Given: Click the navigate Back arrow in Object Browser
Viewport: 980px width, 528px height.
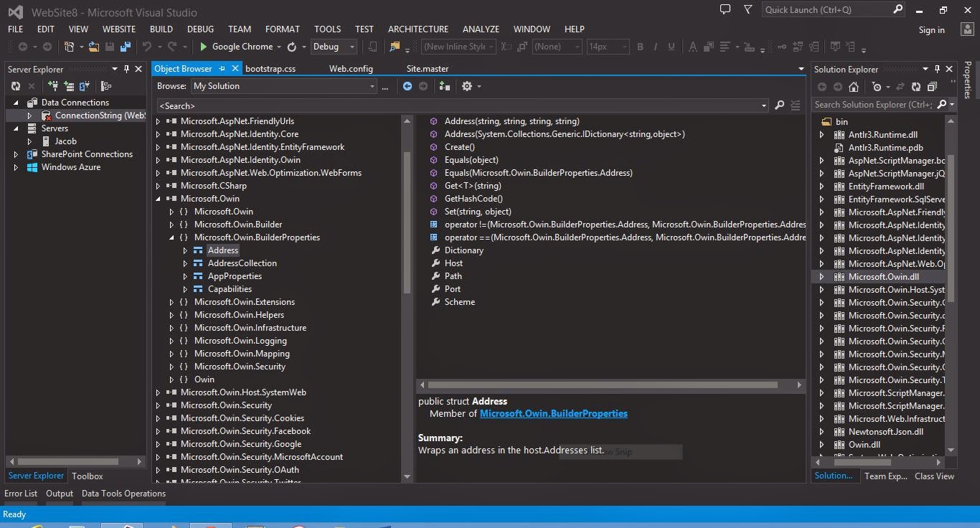Looking at the screenshot, I should [407, 85].
